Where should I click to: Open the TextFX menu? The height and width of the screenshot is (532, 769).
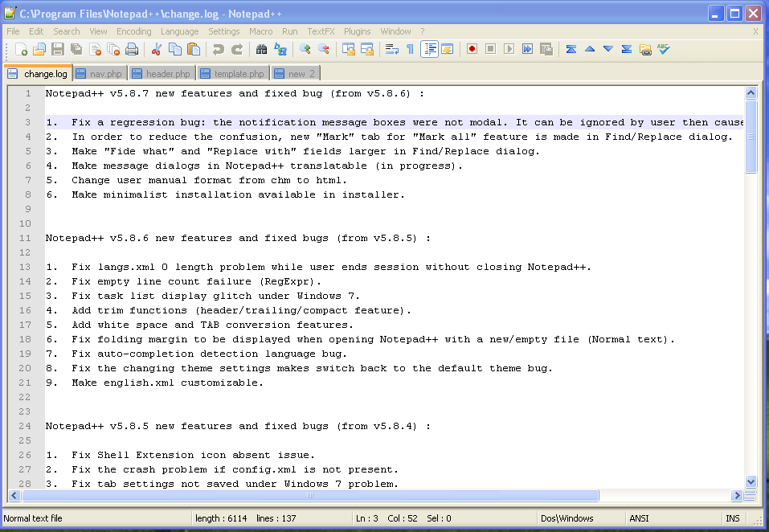pyautogui.click(x=321, y=31)
